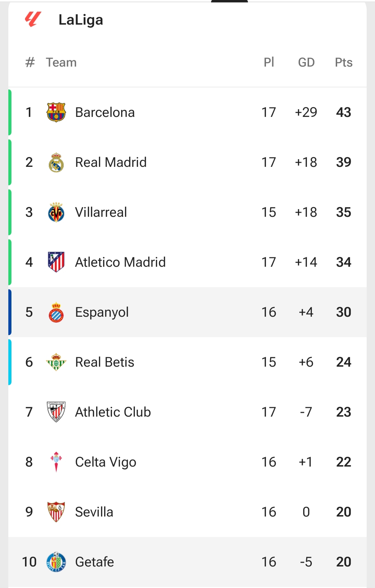Image resolution: width=375 pixels, height=588 pixels.
Task: Click the Real Betis crest
Action: click(56, 362)
